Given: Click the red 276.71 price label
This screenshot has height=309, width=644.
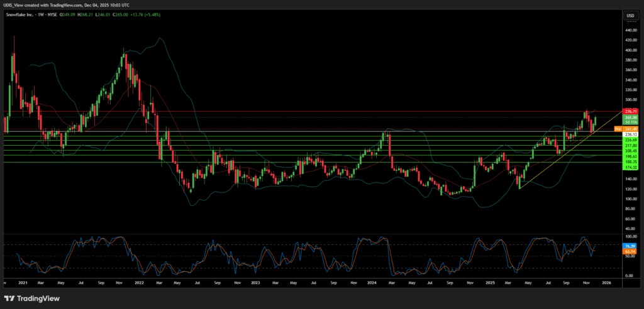Looking at the screenshot, I should coord(630,111).
